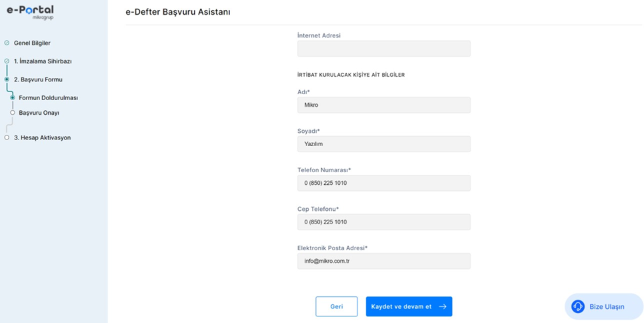The height and width of the screenshot is (323, 644).
Task: Focus the İnternet Adresi field
Action: pos(383,49)
